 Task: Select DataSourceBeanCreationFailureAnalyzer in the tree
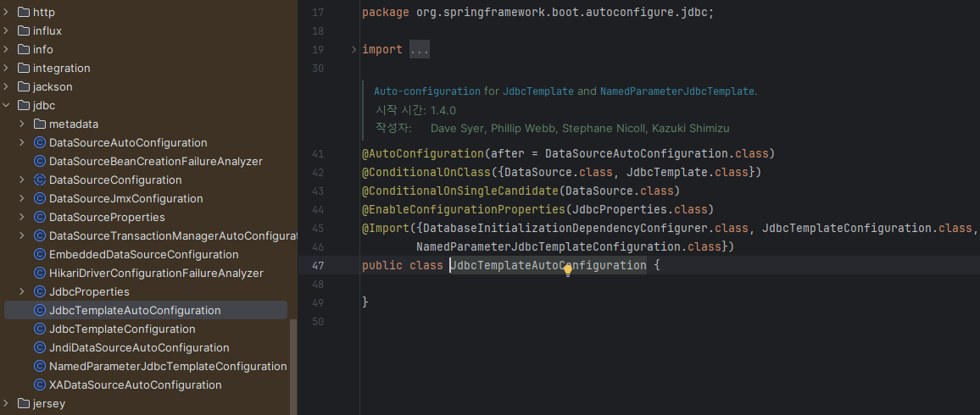tap(156, 161)
